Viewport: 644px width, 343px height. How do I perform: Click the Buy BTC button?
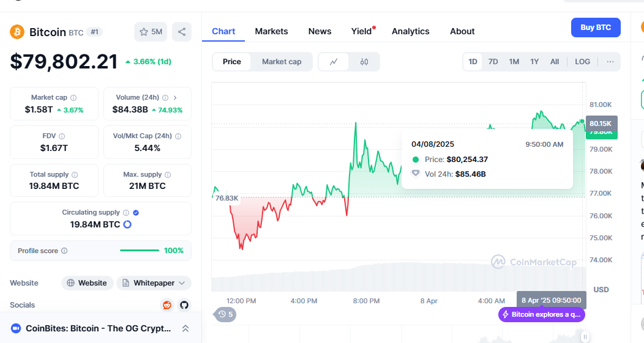point(596,28)
